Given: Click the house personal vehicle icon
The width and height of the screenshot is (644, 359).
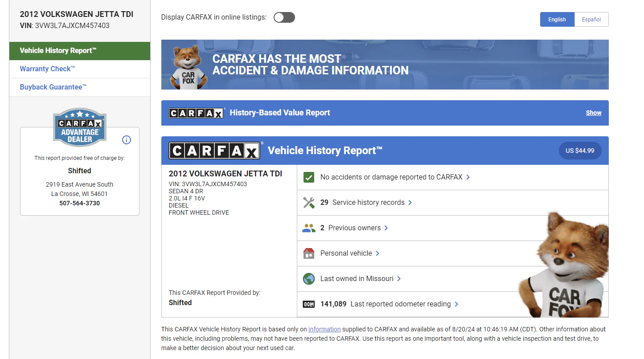Looking at the screenshot, I should pyautogui.click(x=308, y=253).
